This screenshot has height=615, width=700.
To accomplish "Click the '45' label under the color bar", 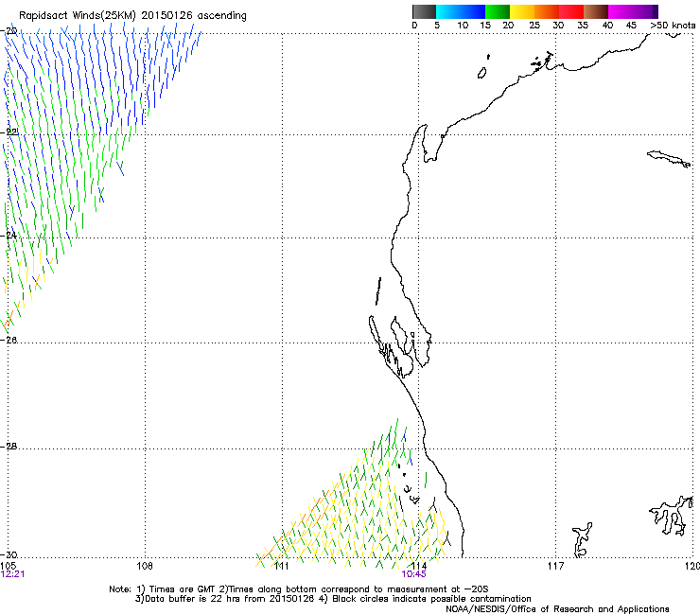I will [631, 26].
